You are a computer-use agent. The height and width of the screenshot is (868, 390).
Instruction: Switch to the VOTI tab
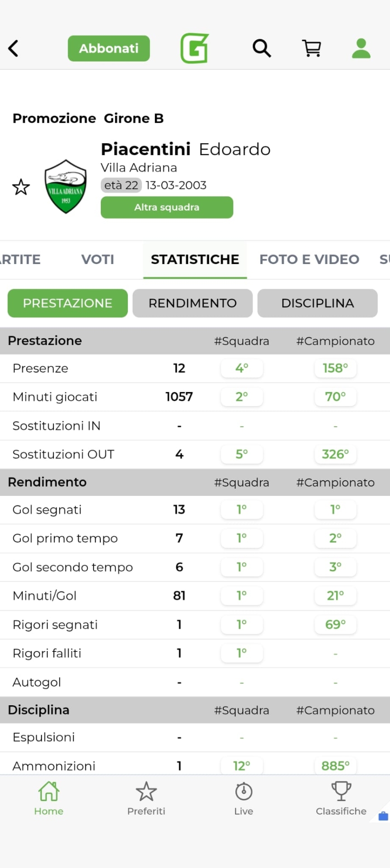click(x=98, y=259)
